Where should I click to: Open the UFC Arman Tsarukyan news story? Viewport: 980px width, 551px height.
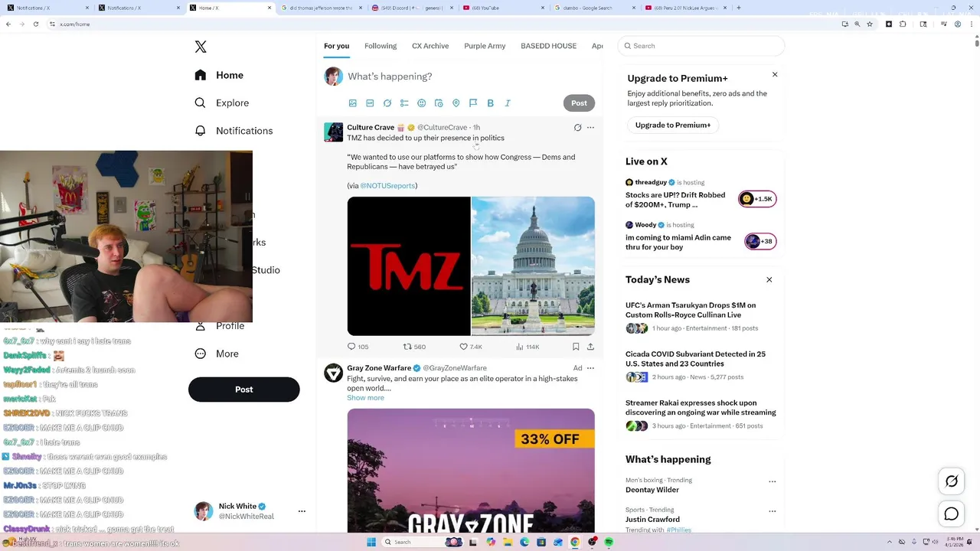coord(701,317)
